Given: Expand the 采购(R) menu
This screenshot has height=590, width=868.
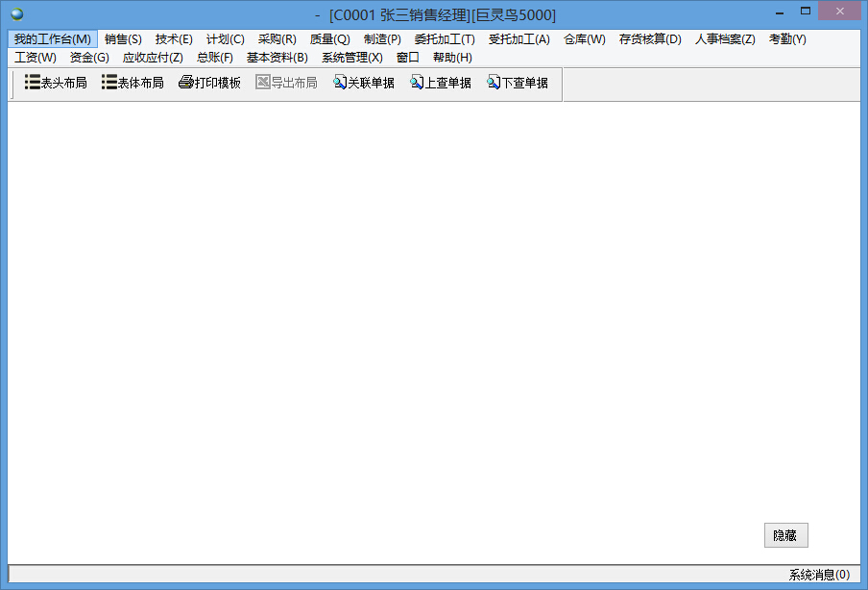Looking at the screenshot, I should point(277,39).
